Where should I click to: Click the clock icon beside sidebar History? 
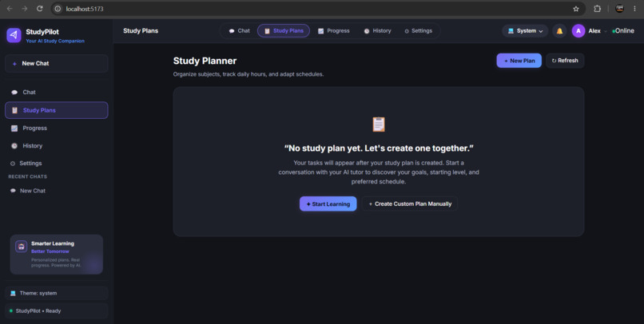pyautogui.click(x=14, y=145)
